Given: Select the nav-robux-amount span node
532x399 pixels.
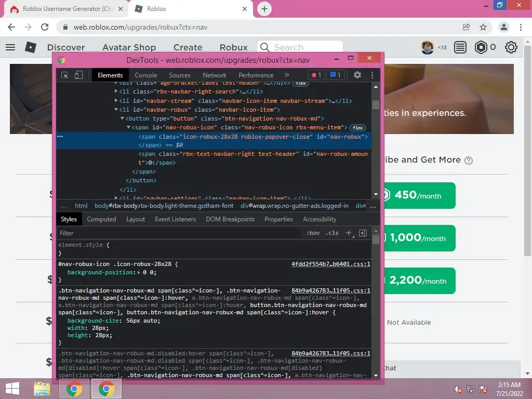Looking at the screenshot, I should click(x=253, y=158).
